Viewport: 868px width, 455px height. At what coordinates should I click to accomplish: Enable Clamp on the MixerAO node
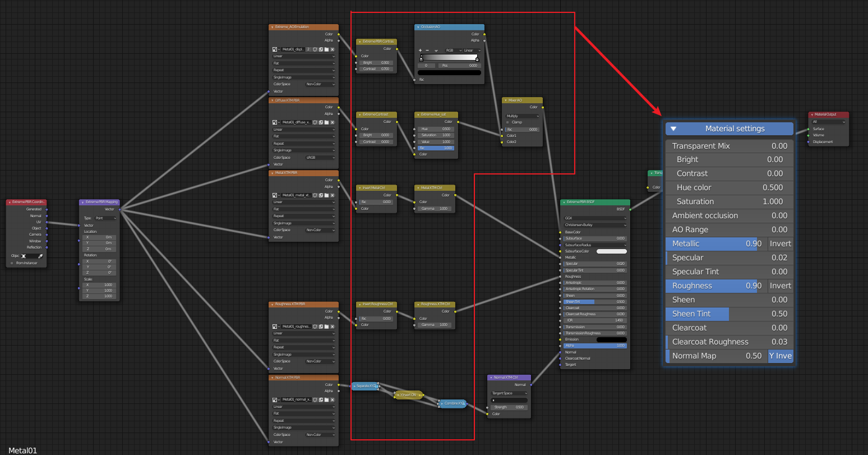(507, 122)
